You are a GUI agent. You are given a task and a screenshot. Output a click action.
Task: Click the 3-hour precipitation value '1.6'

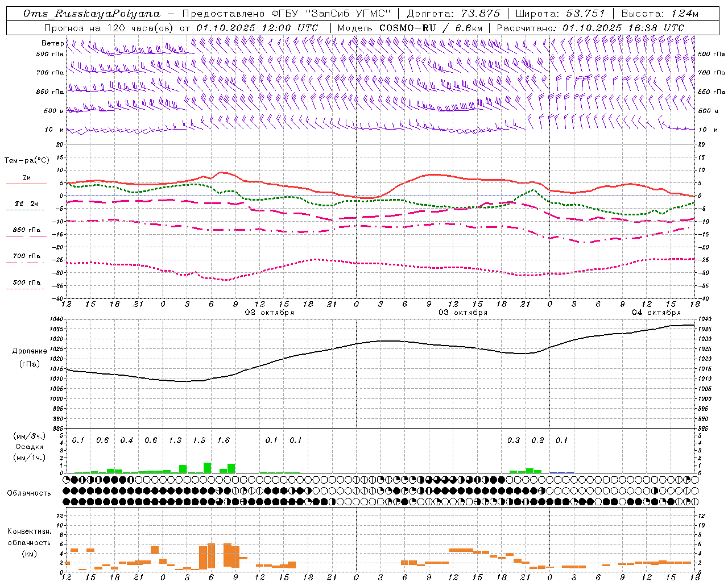[224, 440]
